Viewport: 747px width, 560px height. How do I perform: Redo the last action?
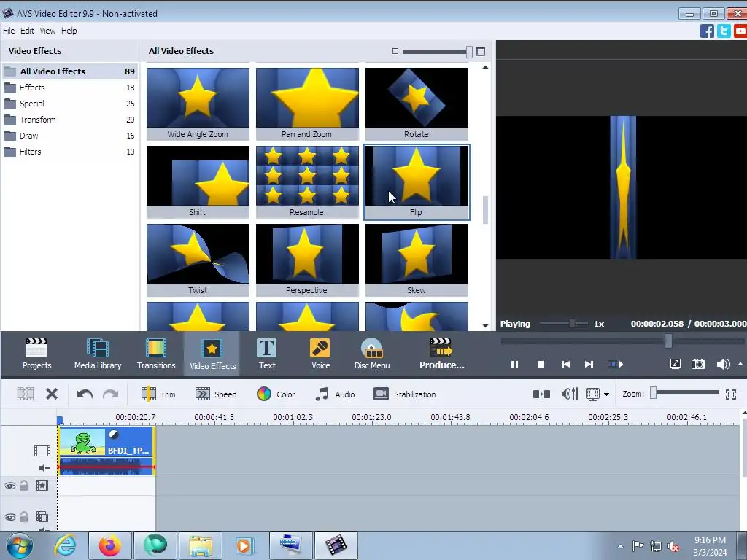pyautogui.click(x=111, y=394)
